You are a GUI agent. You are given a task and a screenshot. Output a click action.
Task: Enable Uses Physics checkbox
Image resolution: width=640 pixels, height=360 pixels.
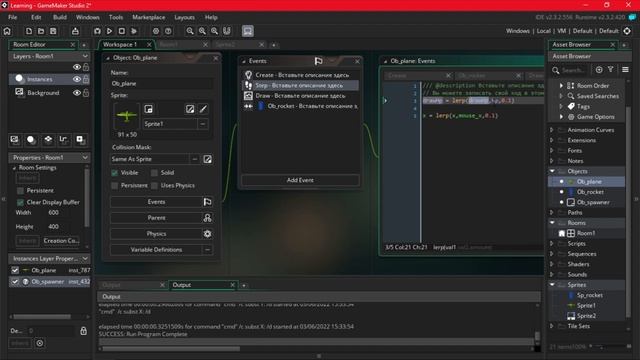coord(154,185)
